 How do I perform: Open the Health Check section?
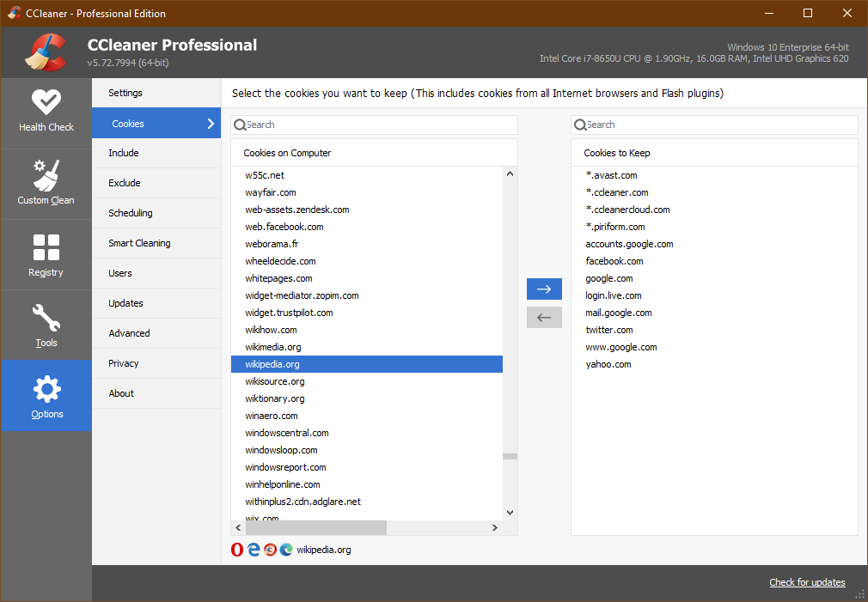(46, 112)
